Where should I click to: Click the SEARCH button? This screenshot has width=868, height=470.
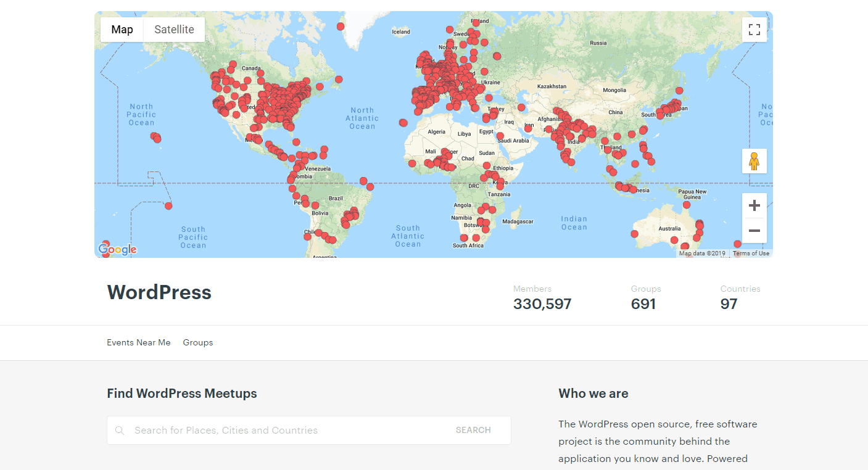click(473, 430)
